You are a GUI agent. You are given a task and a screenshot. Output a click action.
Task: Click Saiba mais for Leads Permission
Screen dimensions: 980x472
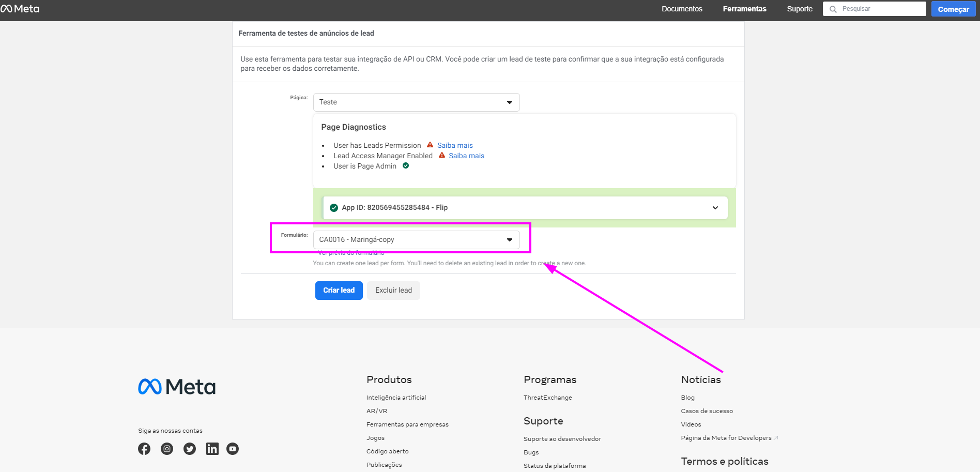[455, 145]
